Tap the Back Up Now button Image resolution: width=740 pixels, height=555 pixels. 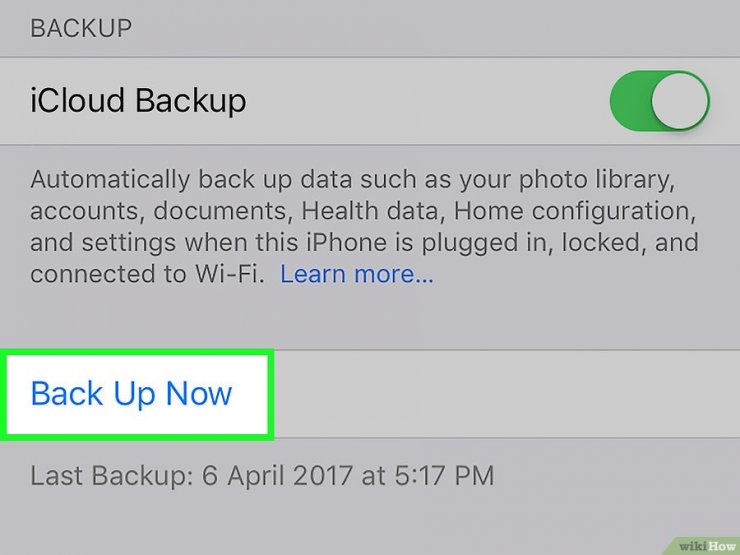click(x=131, y=393)
